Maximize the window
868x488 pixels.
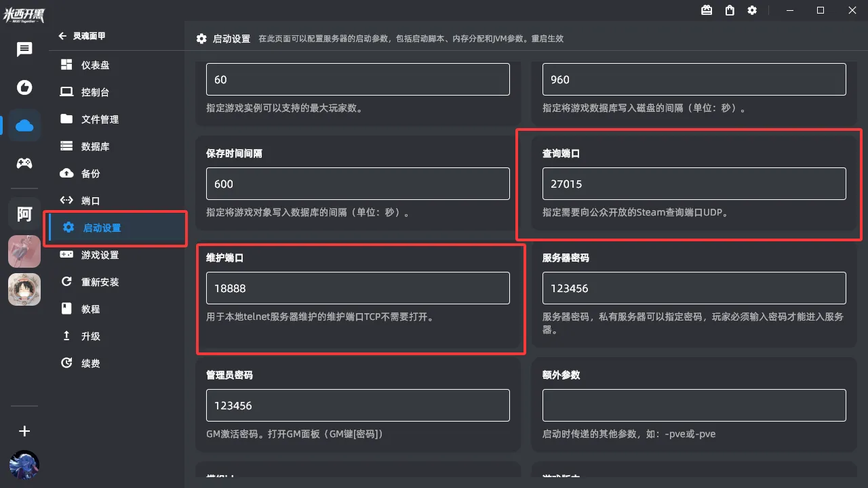[x=821, y=10]
